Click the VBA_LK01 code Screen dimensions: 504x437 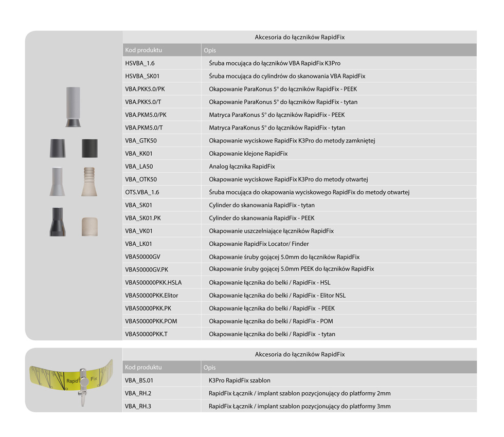pos(138,244)
